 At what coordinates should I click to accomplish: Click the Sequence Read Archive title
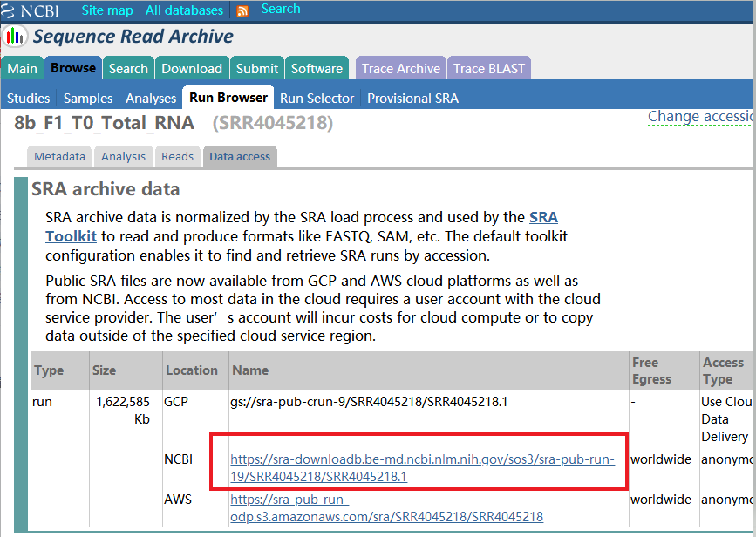click(133, 37)
